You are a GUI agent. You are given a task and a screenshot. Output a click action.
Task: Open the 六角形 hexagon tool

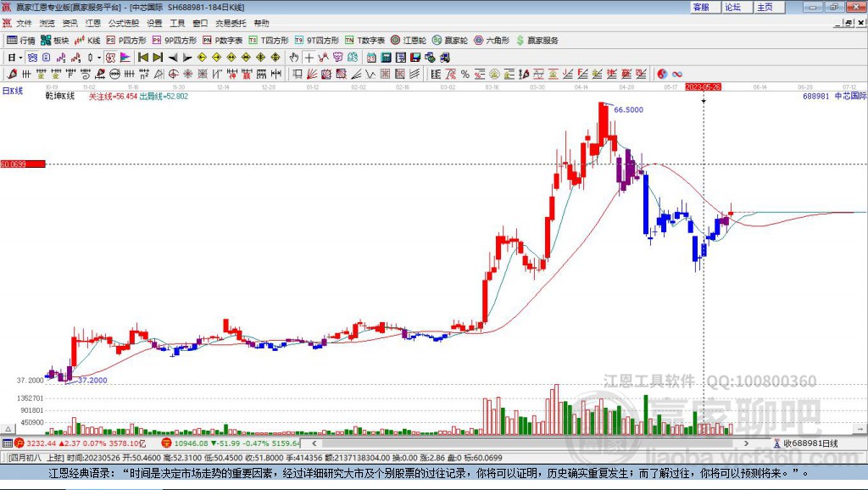492,41
